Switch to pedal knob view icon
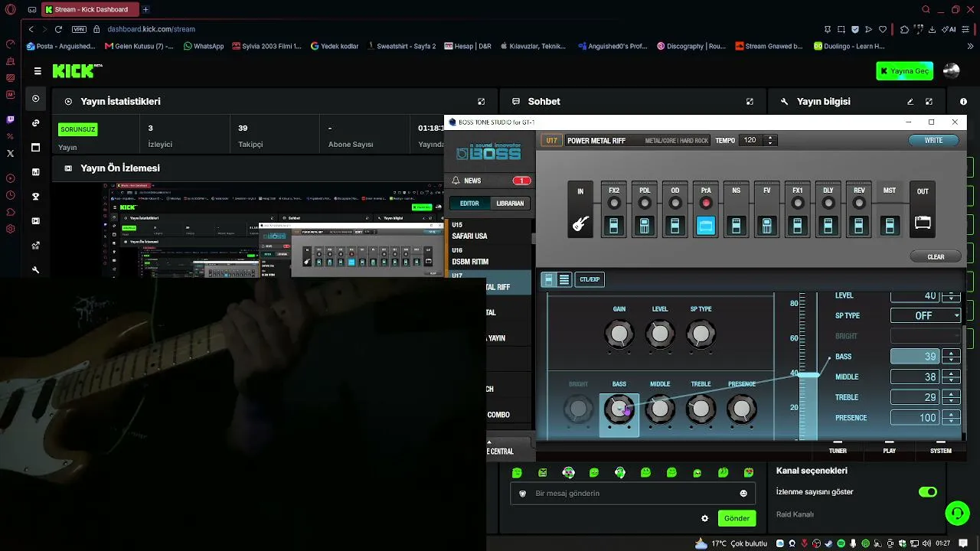Viewport: 980px width, 551px height. point(548,279)
